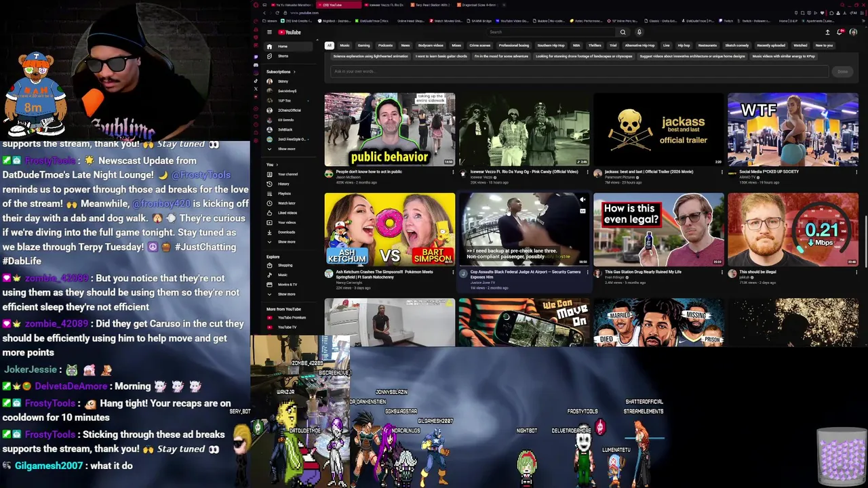Open the YouTube upload/create icon
The image size is (868, 488).
[x=827, y=32]
